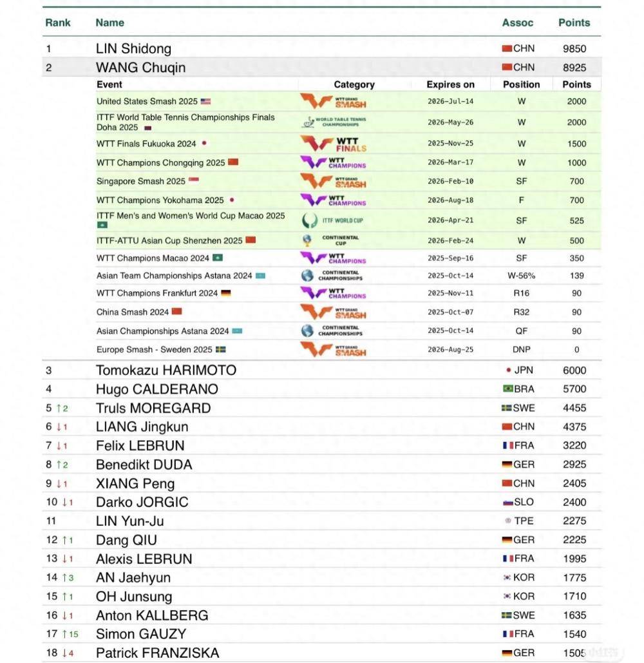
Task: Expand XIANG Peng's row
Action: click(x=321, y=483)
